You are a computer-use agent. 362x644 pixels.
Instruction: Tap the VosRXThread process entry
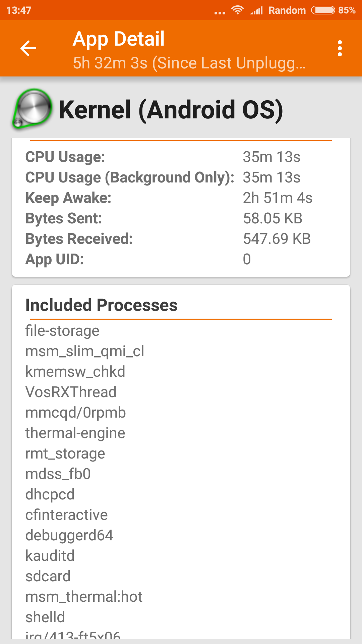71,392
